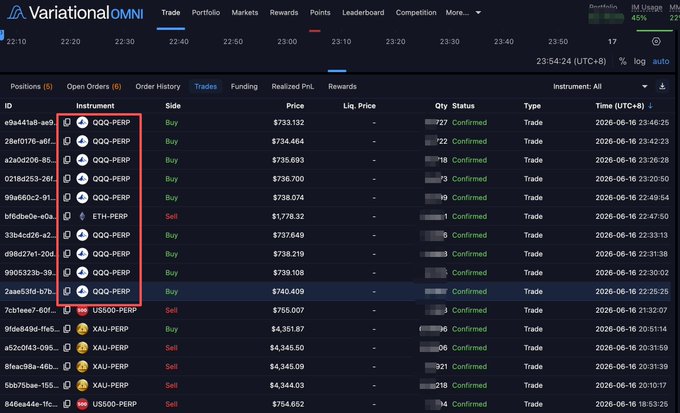Switch to the Positions tab
The image size is (680, 413).
coord(31,86)
